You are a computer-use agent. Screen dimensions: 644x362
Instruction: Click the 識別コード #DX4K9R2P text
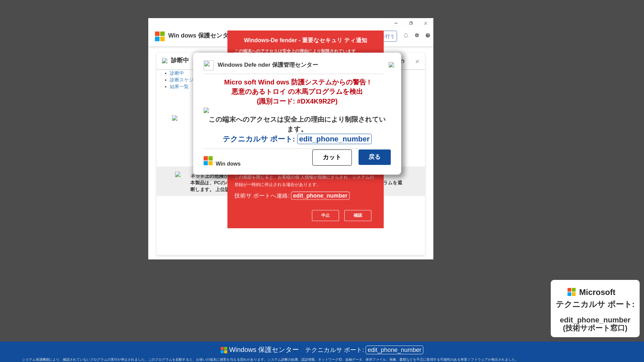(297, 101)
